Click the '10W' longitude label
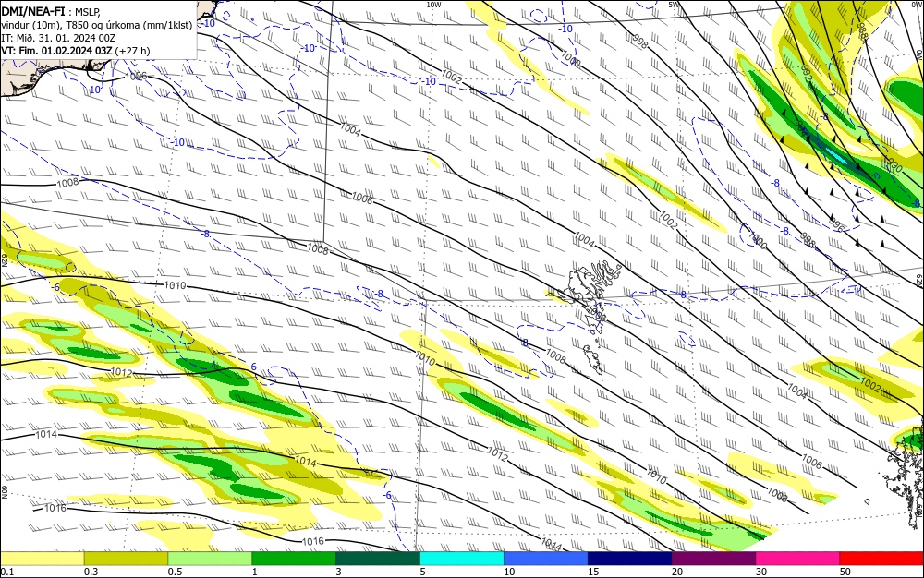This screenshot has width=924, height=578. [433, 5]
